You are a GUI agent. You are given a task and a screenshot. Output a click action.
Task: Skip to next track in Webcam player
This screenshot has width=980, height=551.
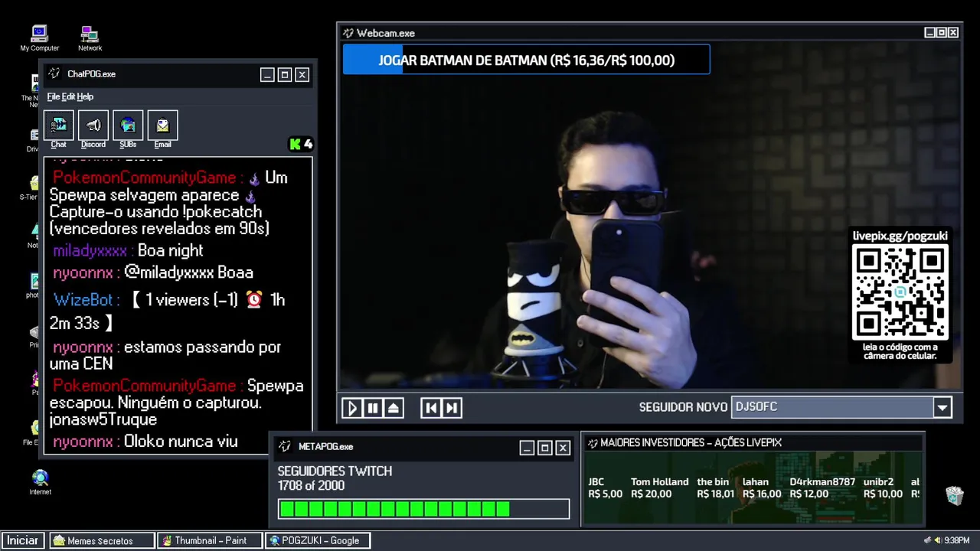pos(452,408)
